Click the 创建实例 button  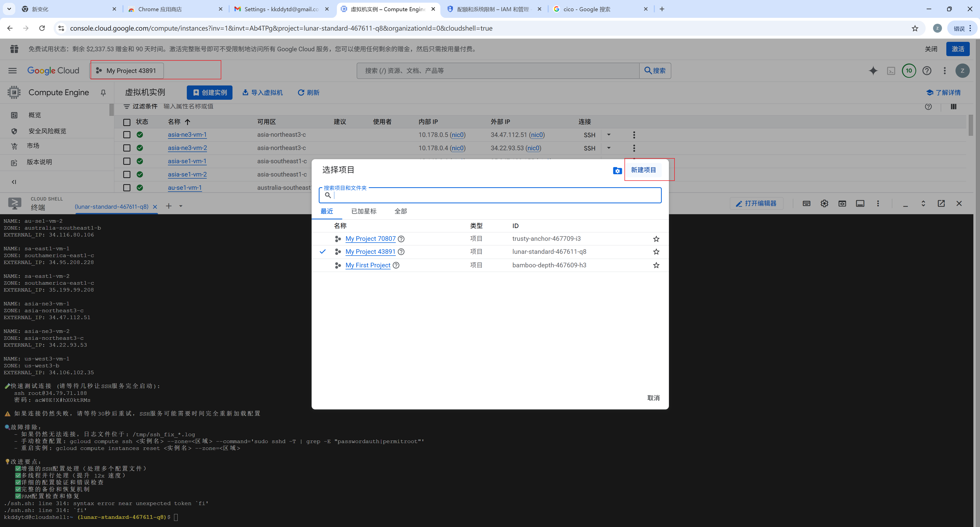(x=210, y=93)
